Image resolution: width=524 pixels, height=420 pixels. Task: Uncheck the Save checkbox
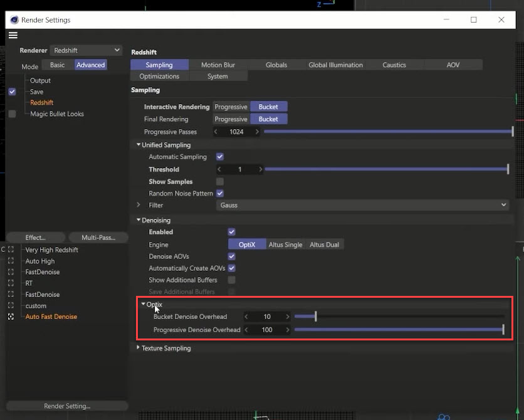pyautogui.click(x=12, y=92)
